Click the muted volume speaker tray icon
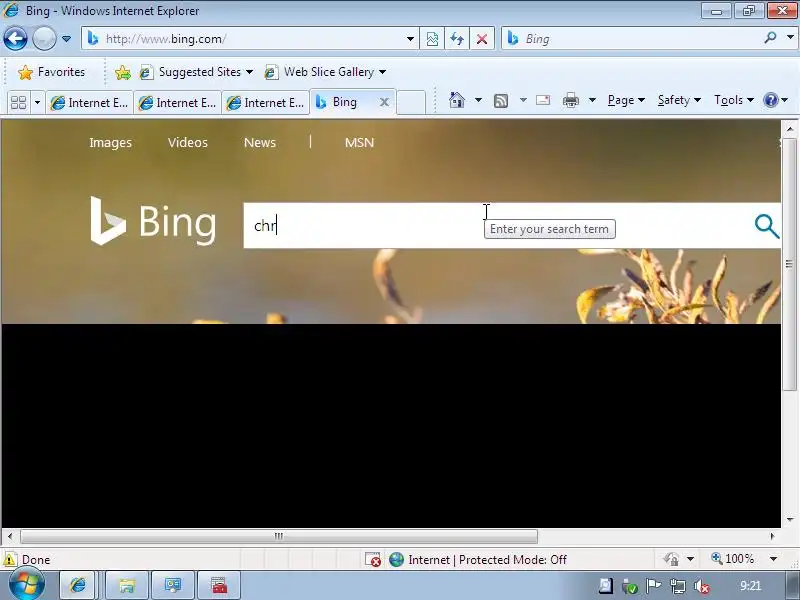The height and width of the screenshot is (600, 800). point(702,586)
